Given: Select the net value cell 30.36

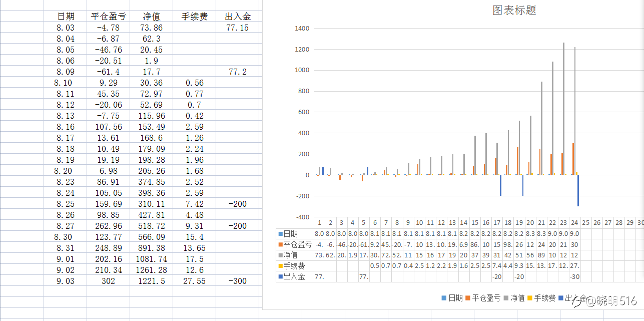Looking at the screenshot, I should [x=151, y=83].
